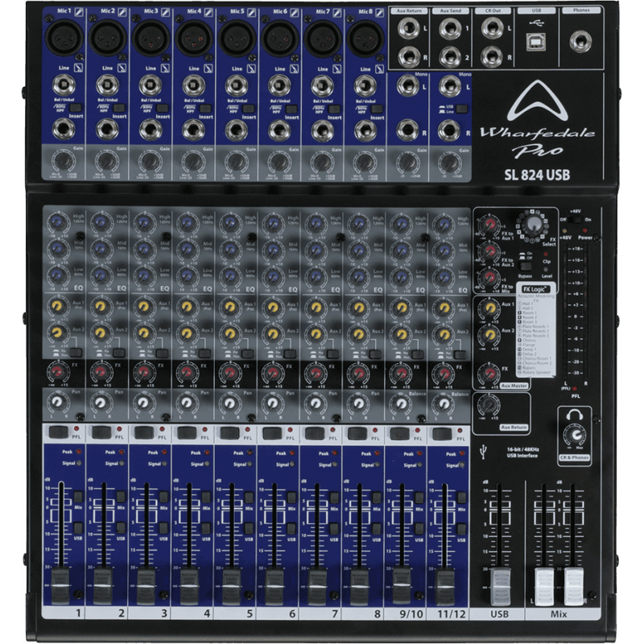644x644 pixels.
Task: Click the '11/12' channel number label
Action: (x=451, y=613)
